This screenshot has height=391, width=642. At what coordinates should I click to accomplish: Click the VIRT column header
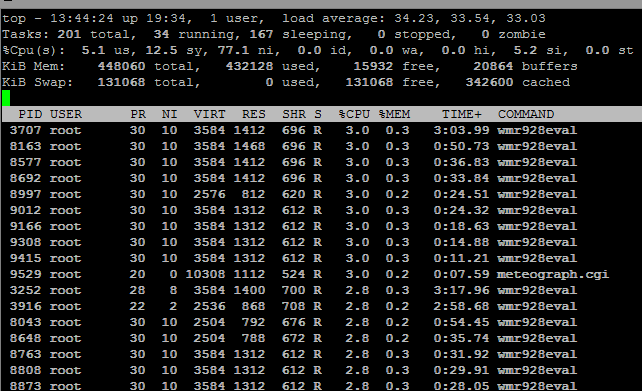click(209, 114)
